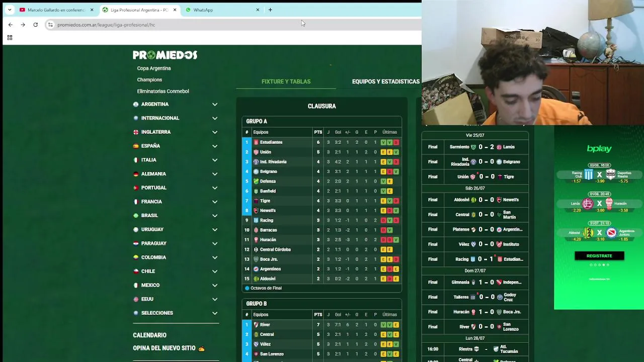644x362 pixels.
Task: Click the Spain flag icon in sidebar
Action: [x=135, y=146]
